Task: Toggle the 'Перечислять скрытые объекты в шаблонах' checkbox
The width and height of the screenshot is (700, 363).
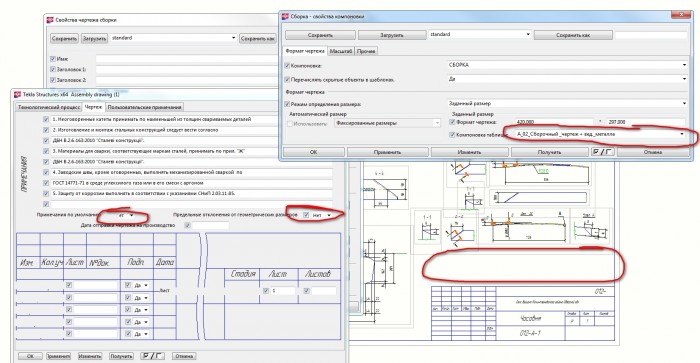Action: pos(287,79)
